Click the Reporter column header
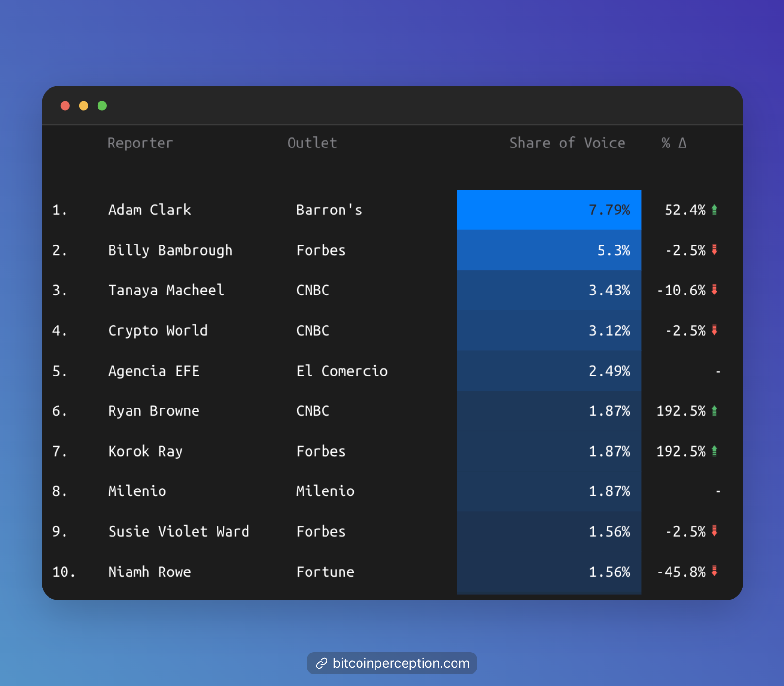This screenshot has width=784, height=686. coord(140,143)
